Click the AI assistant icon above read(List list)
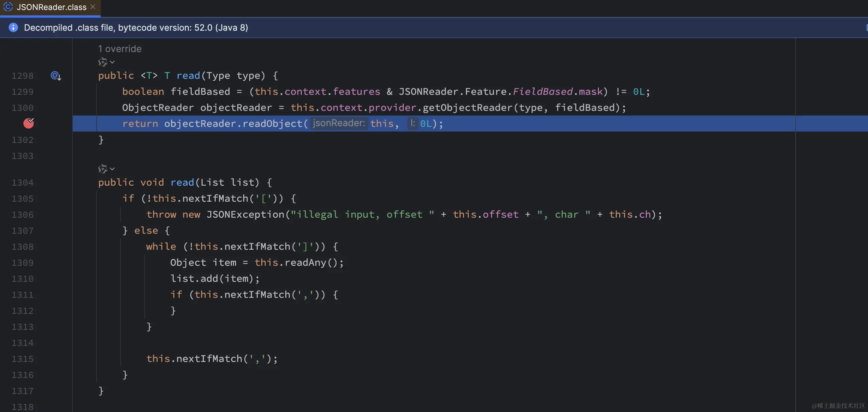The image size is (868, 412). click(102, 169)
